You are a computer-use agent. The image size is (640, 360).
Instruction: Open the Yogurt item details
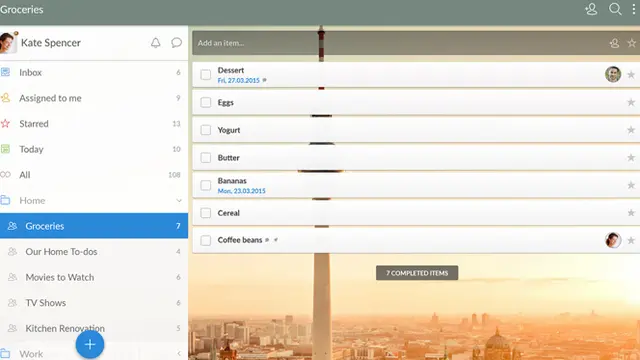point(416,130)
